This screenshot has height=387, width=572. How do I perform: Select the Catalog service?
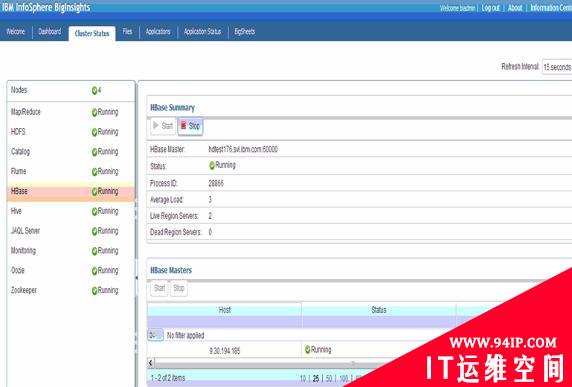[71, 151]
